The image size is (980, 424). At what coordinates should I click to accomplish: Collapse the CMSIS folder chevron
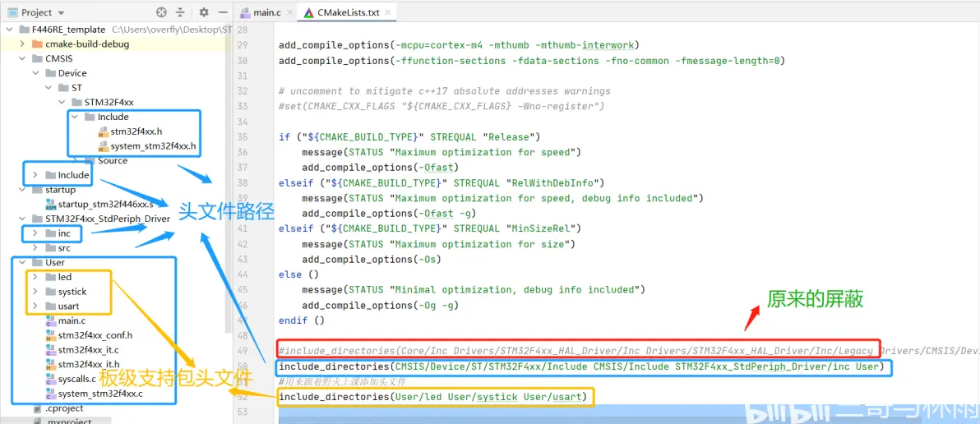point(22,58)
